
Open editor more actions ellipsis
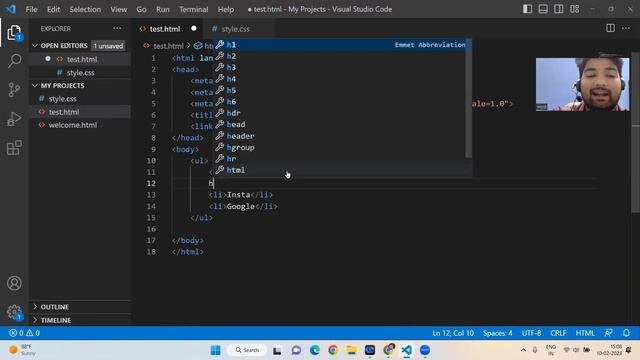pyautogui.click(x=626, y=28)
